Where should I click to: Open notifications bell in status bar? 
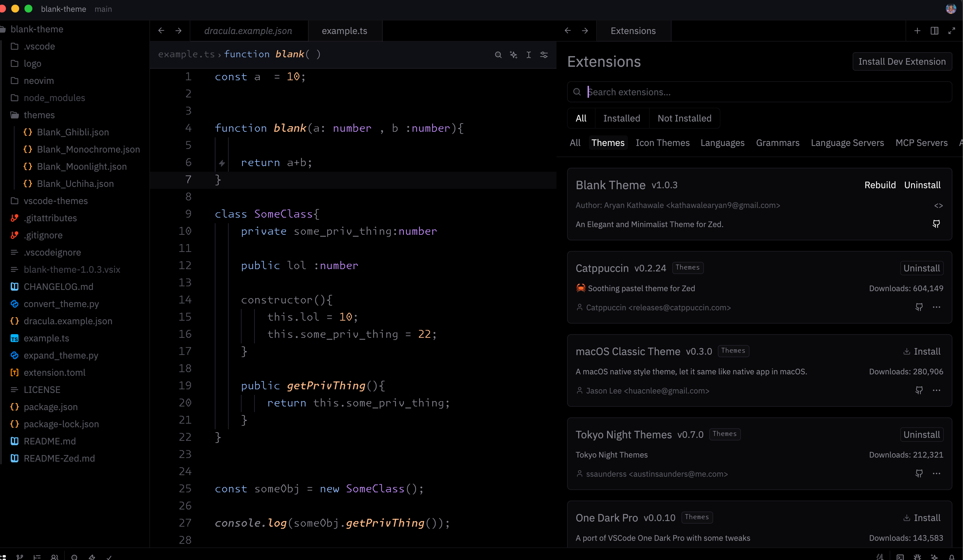click(951, 557)
